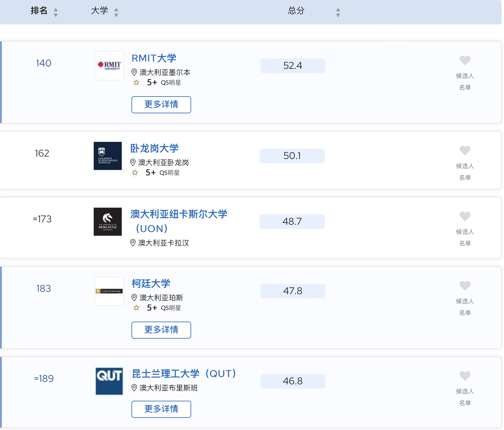
Task: Shortlist RMIT大学 with the heart icon
Action: tap(465, 60)
